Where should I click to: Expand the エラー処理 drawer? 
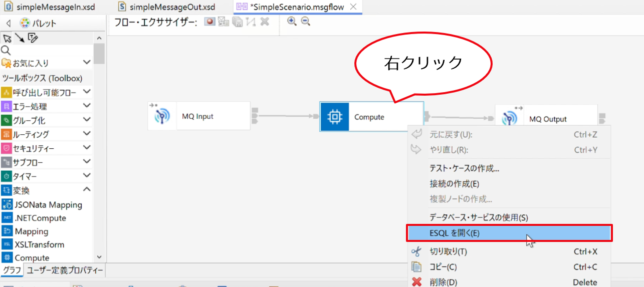87,106
